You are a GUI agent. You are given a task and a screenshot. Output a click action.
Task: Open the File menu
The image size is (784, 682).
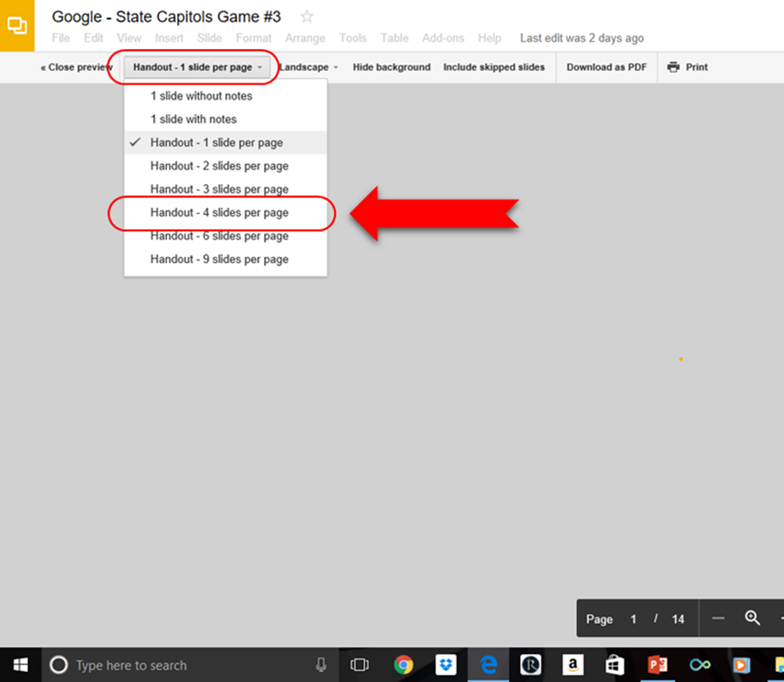61,38
